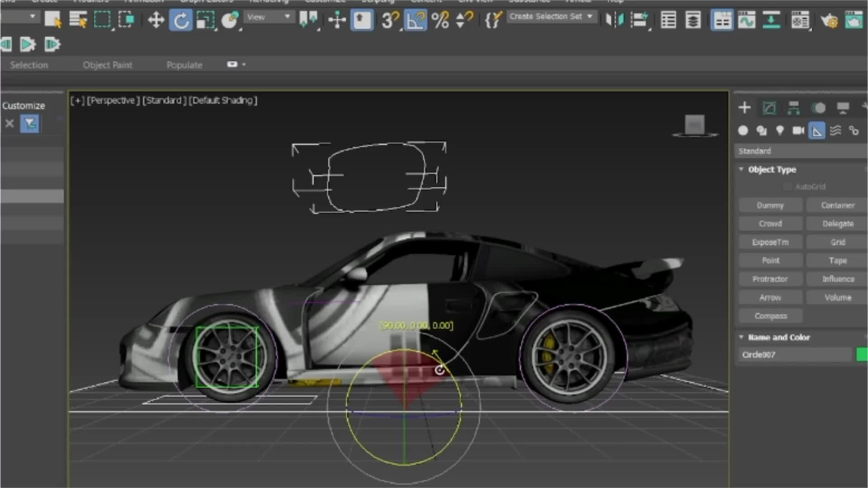Switch to the Lights creation category
Screen dimensions: 868x488
779,131
